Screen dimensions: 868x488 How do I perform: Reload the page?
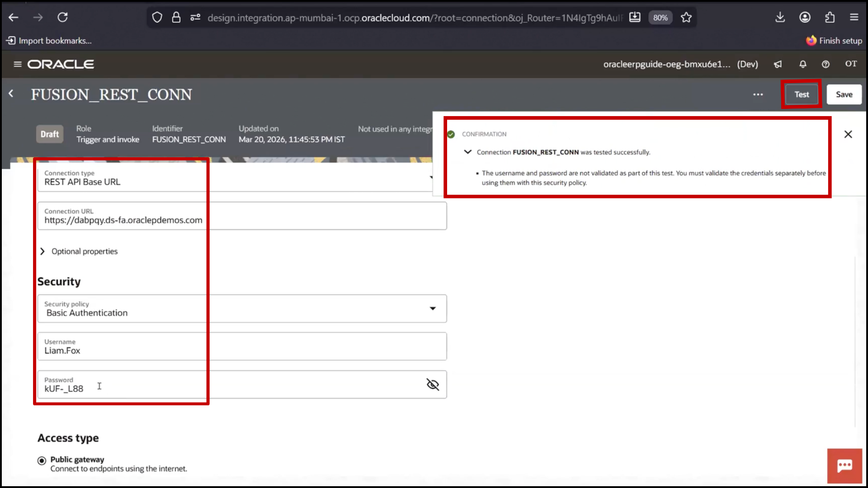(62, 18)
